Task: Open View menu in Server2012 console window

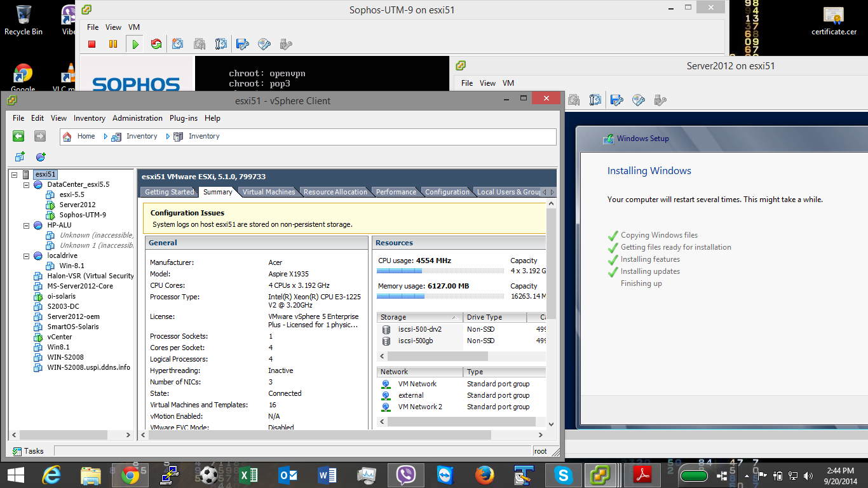Action: (x=488, y=83)
